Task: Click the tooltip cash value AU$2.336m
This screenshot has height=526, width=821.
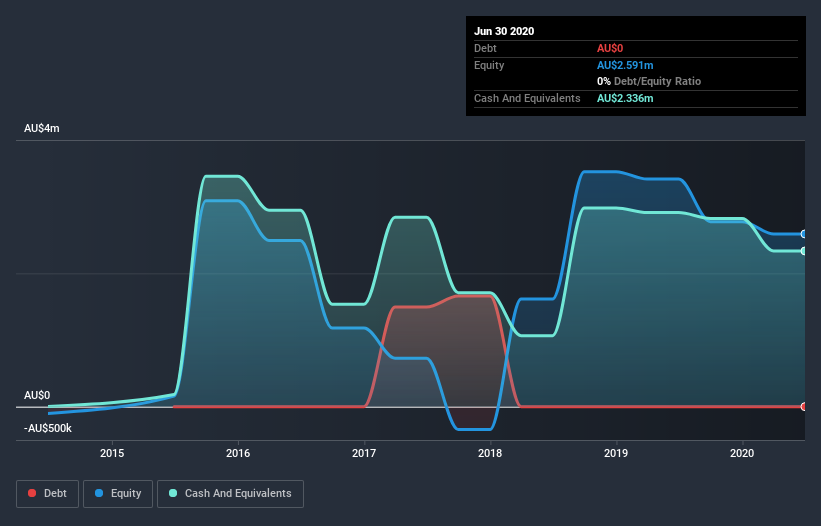Action: click(x=625, y=98)
